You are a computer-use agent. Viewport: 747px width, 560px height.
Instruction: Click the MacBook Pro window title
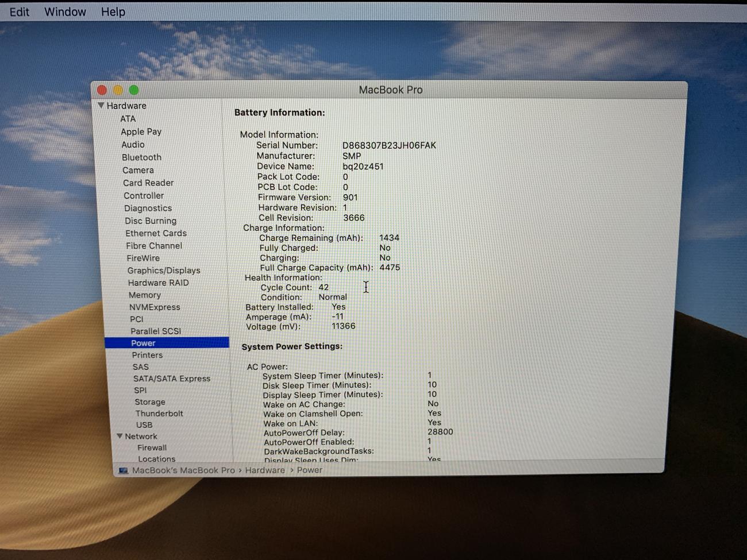[391, 90]
